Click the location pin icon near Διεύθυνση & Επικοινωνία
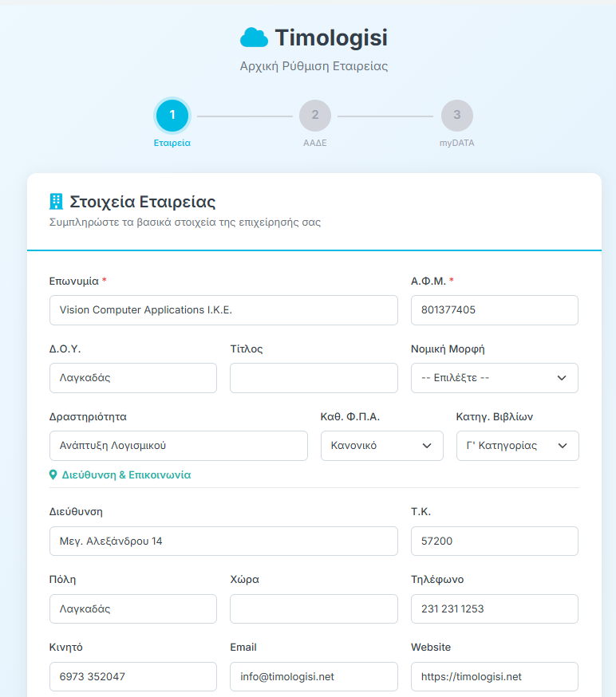The width and height of the screenshot is (616, 697). coord(53,475)
